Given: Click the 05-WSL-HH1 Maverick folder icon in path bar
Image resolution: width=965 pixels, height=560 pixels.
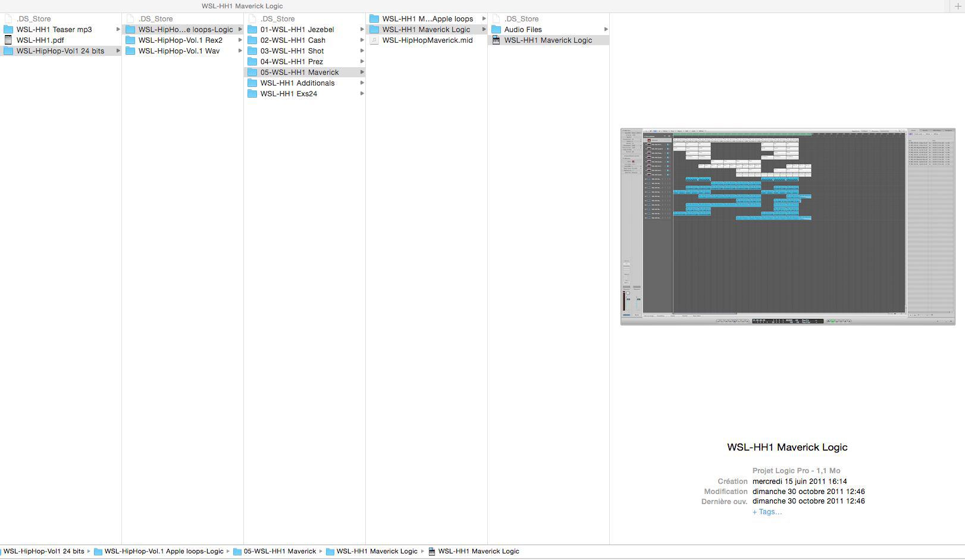Looking at the screenshot, I should tap(237, 552).
